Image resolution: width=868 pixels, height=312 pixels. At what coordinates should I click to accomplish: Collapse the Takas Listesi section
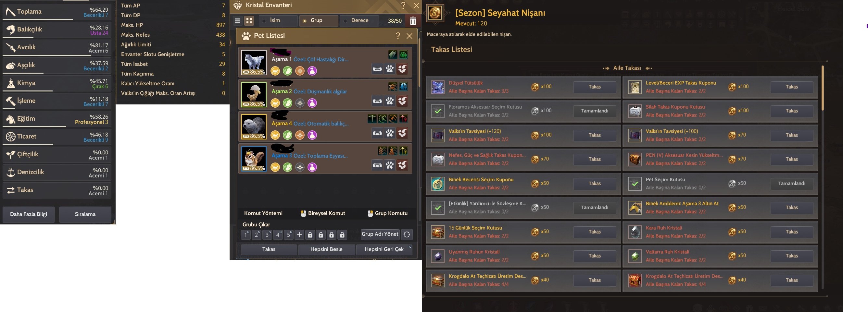pyautogui.click(x=428, y=50)
